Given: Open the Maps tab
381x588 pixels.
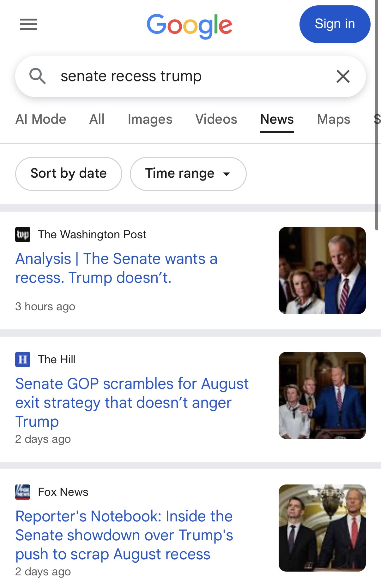Looking at the screenshot, I should point(334,119).
